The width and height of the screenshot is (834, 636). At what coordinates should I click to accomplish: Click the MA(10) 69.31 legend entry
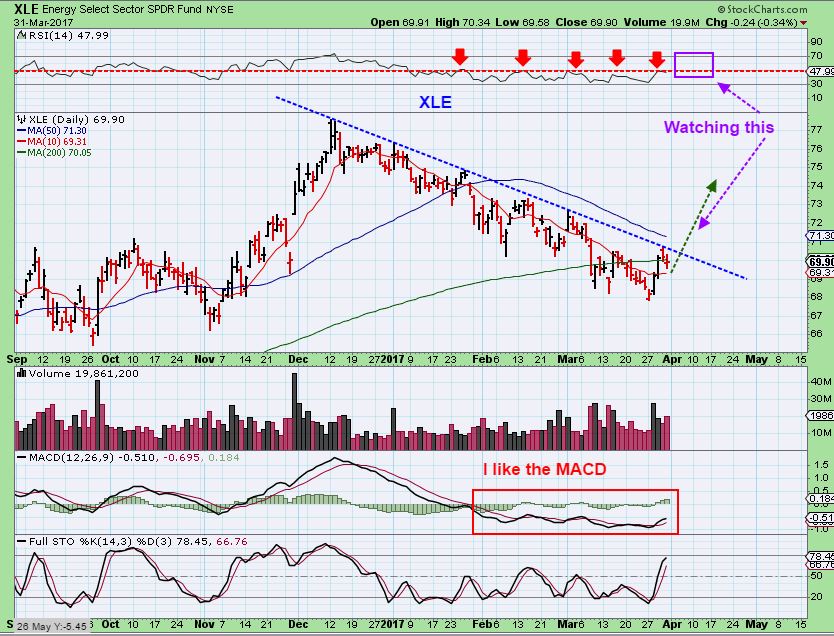click(52, 142)
